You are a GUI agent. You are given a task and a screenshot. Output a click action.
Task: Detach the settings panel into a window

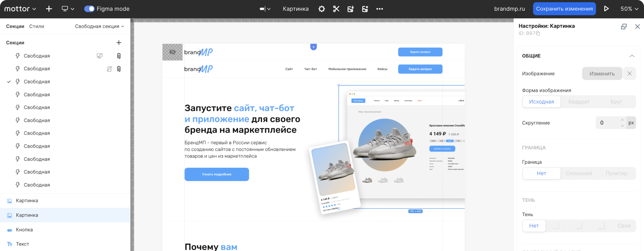tap(624, 27)
